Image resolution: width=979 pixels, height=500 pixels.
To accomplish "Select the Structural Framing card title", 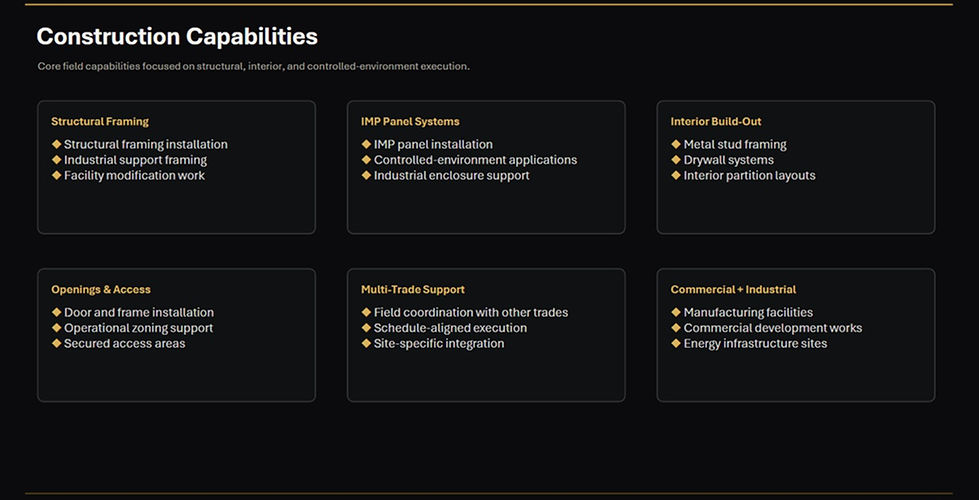I will point(100,121).
